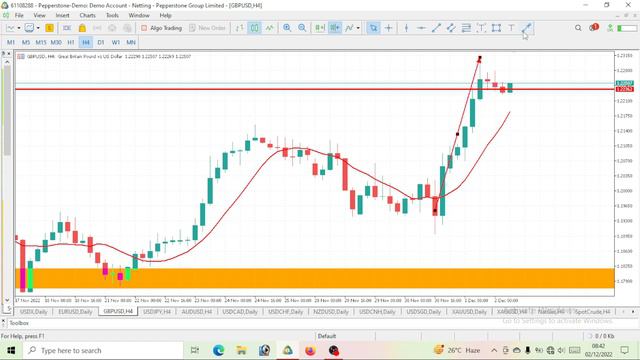This screenshot has width=640, height=360.
Task: Toggle chart shift icon
Action: tap(335, 28)
